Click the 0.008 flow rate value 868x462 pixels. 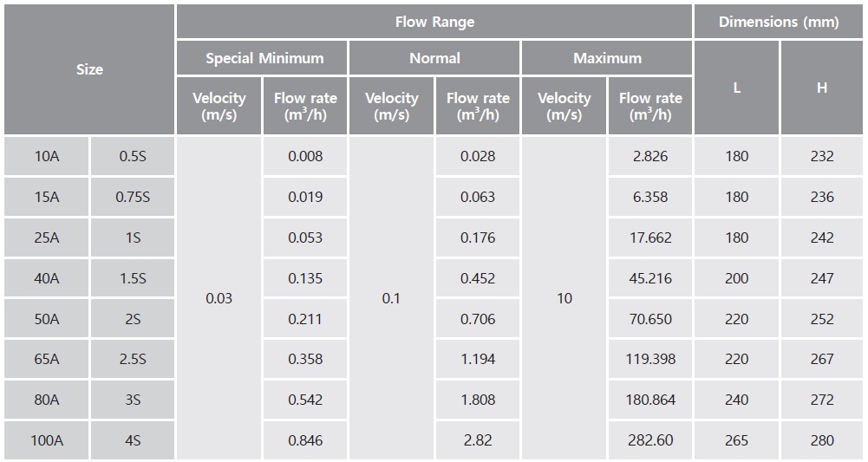tap(305, 156)
